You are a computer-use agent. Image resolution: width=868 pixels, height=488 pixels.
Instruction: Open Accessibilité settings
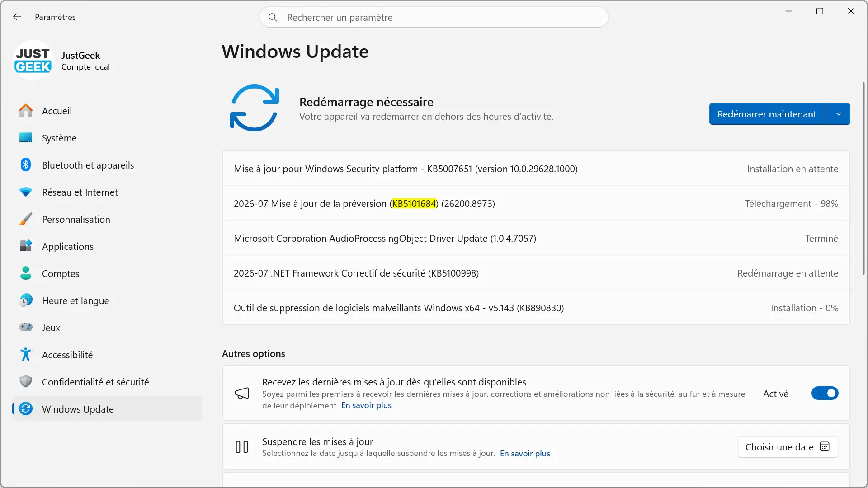(107, 355)
